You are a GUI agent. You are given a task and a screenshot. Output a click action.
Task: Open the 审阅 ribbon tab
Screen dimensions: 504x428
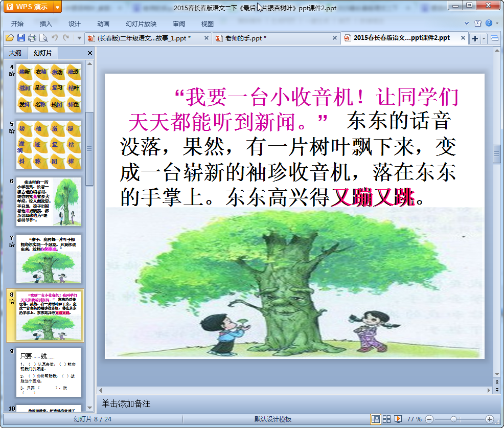[179, 24]
